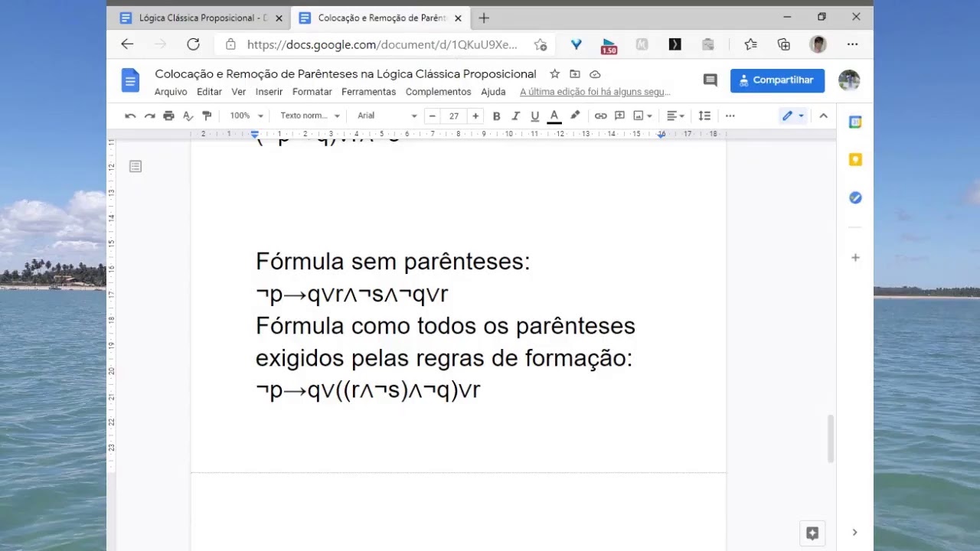Open the Complementos menu

pos(438,92)
